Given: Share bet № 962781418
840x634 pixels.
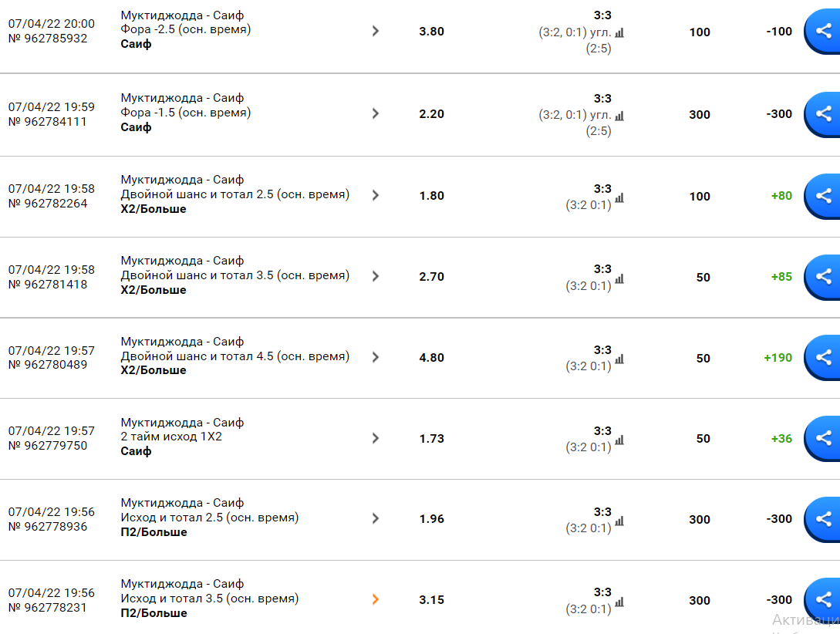Looking at the screenshot, I should pos(823,277).
